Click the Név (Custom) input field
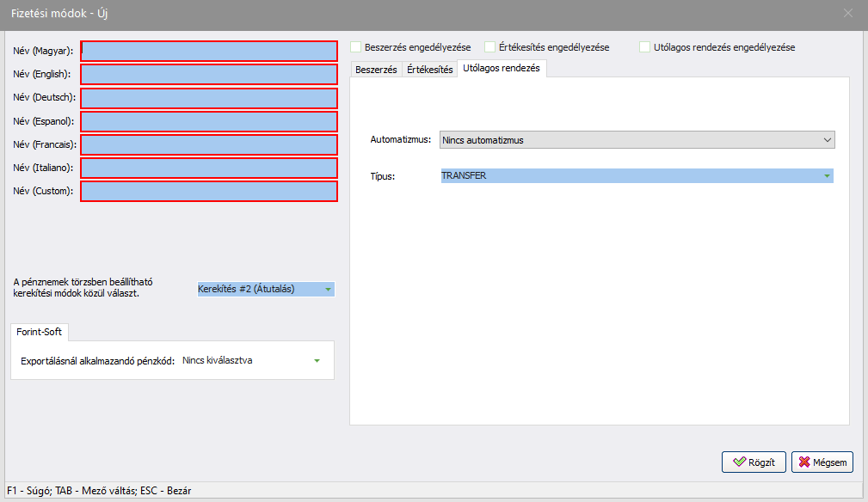Image resolution: width=868 pixels, height=502 pixels. (209, 191)
